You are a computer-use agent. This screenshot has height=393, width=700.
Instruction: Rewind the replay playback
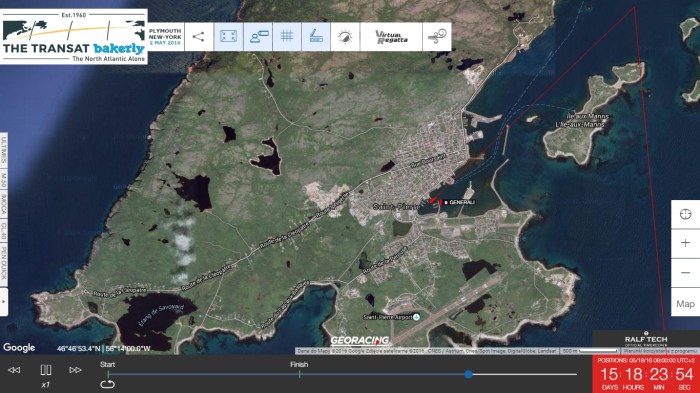pyautogui.click(x=14, y=370)
